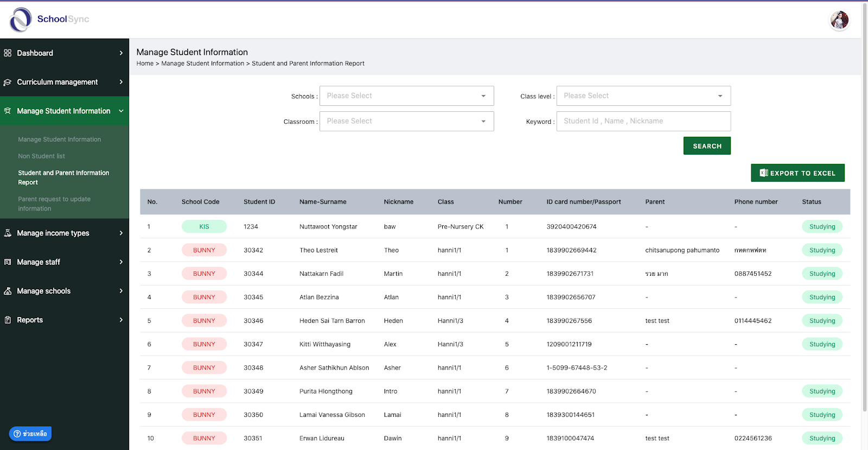The image size is (868, 450).
Task: Select Student and Parent Information Report item
Action: (x=63, y=178)
